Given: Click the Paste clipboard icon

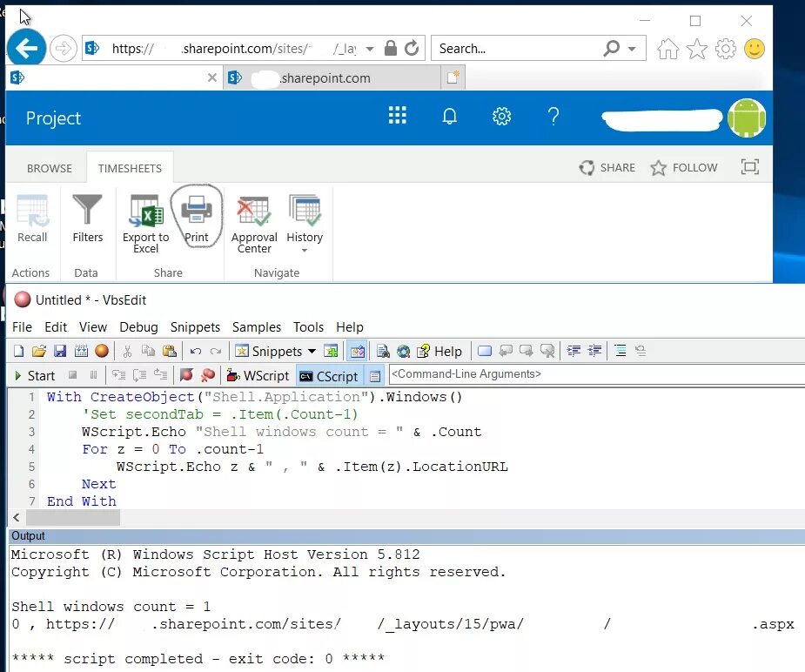Looking at the screenshot, I should pyautogui.click(x=170, y=351).
